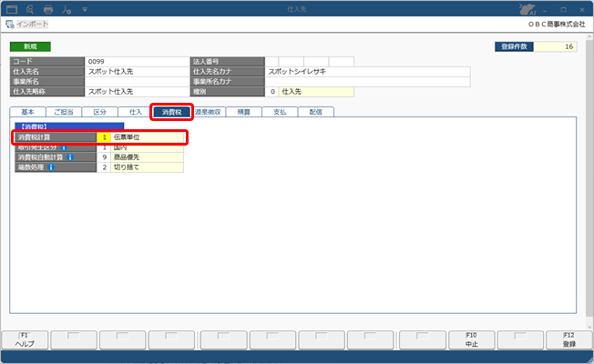
Task: Click the green 新規 status label
Action: click(30, 46)
